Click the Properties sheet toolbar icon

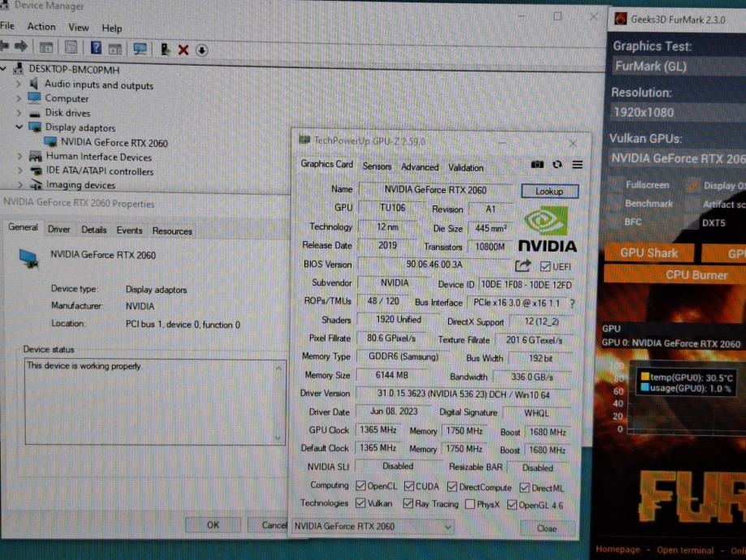coord(71,47)
